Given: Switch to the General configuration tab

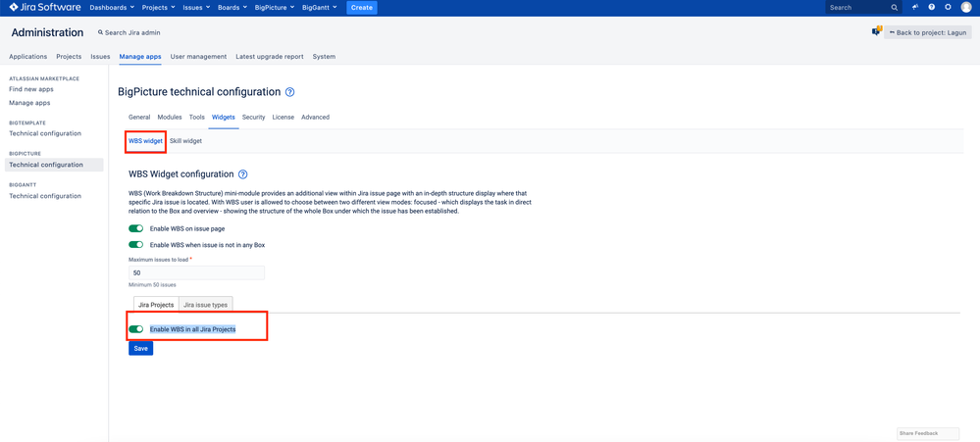Looking at the screenshot, I should point(139,117).
